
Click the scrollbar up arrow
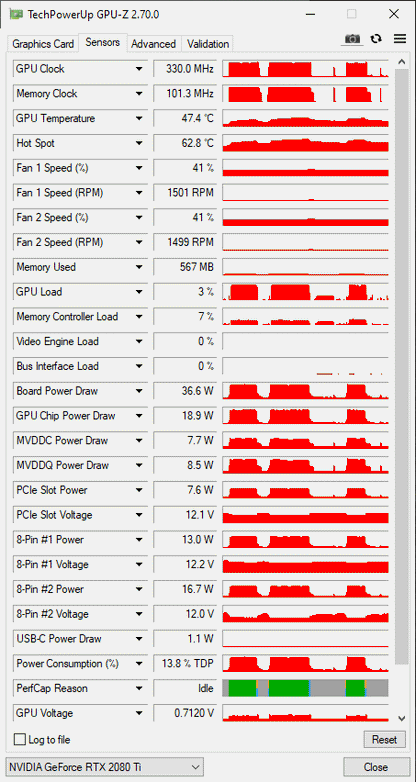402,62
